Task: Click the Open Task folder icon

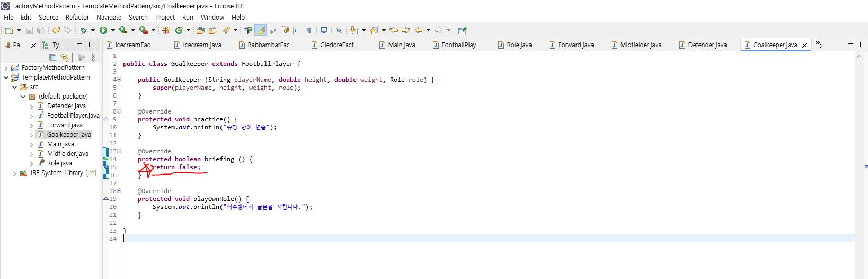Action: (212, 30)
